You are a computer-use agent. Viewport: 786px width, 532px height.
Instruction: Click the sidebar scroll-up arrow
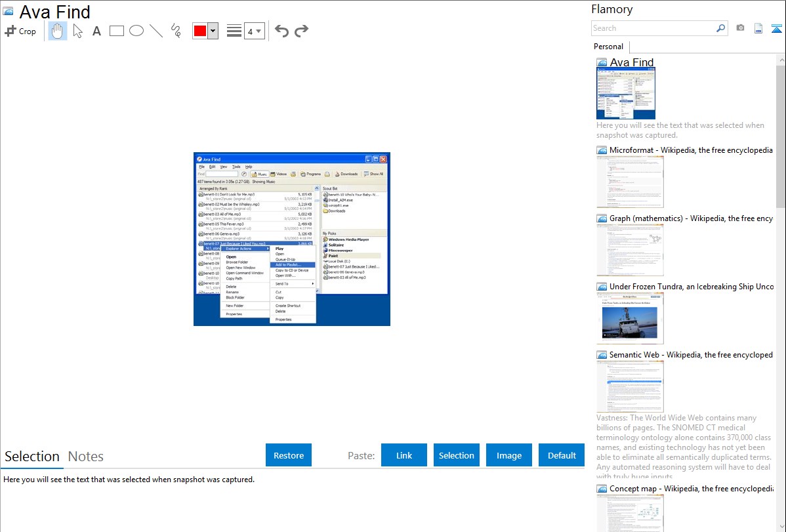(x=781, y=60)
